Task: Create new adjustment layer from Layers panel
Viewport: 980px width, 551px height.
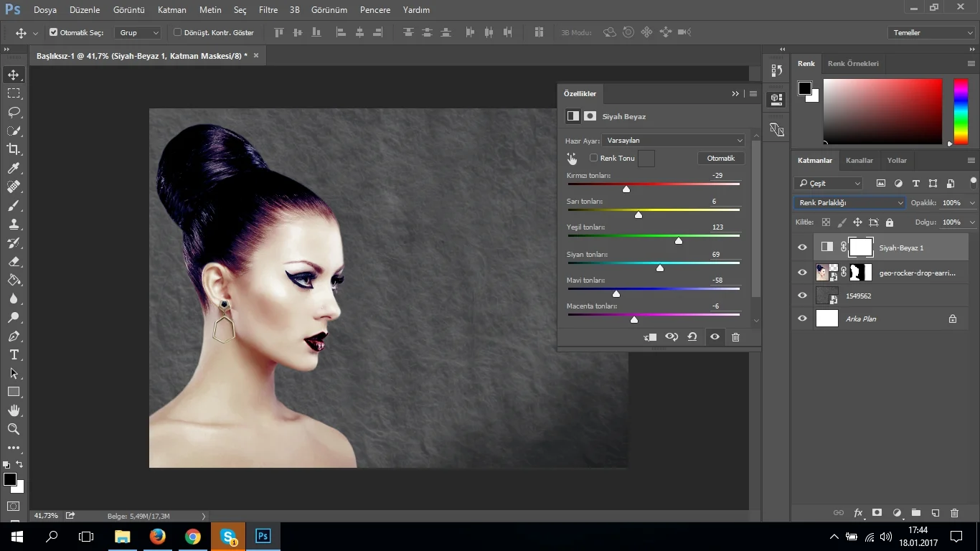Action: point(897,513)
